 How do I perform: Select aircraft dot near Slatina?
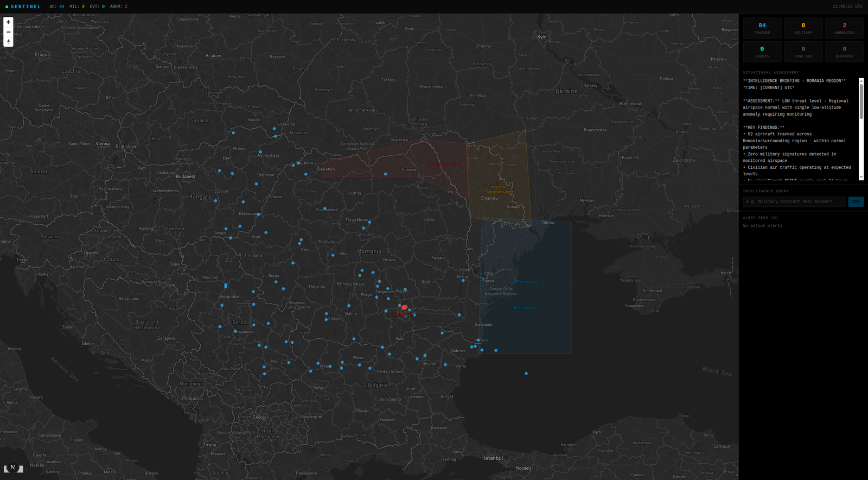click(x=349, y=306)
